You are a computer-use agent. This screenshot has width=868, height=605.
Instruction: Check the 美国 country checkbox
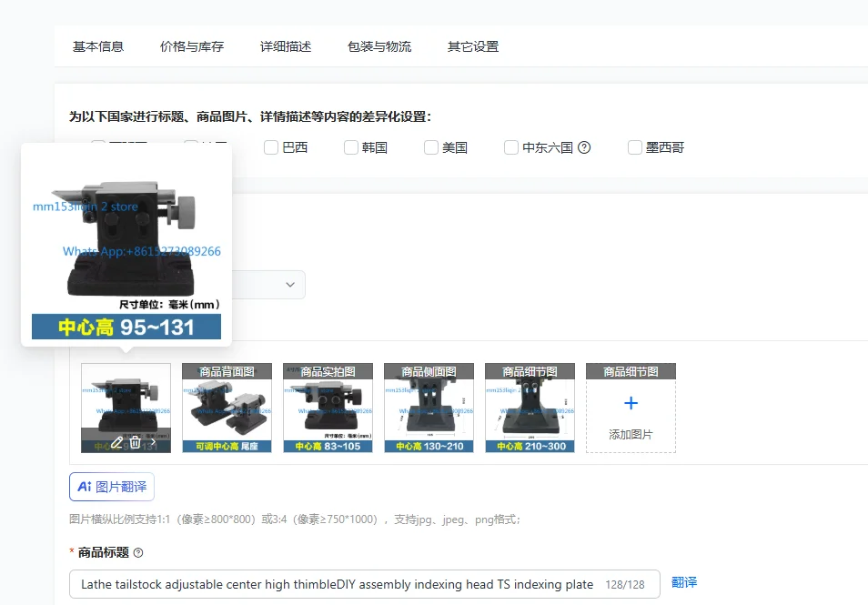click(x=430, y=147)
